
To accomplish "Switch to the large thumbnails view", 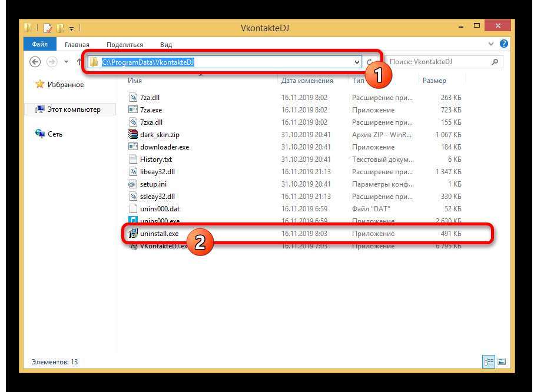I will pyautogui.click(x=502, y=362).
